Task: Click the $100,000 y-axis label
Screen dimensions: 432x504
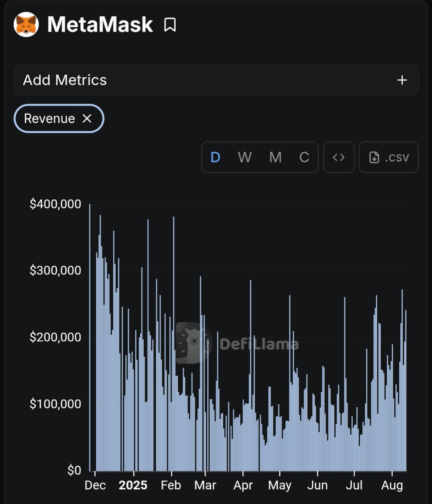Action: point(55,404)
